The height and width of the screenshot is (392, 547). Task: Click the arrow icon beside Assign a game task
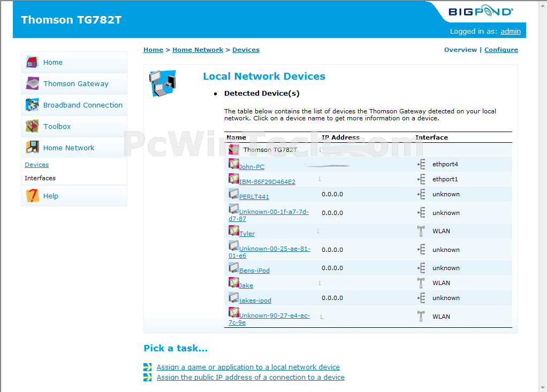(x=148, y=367)
